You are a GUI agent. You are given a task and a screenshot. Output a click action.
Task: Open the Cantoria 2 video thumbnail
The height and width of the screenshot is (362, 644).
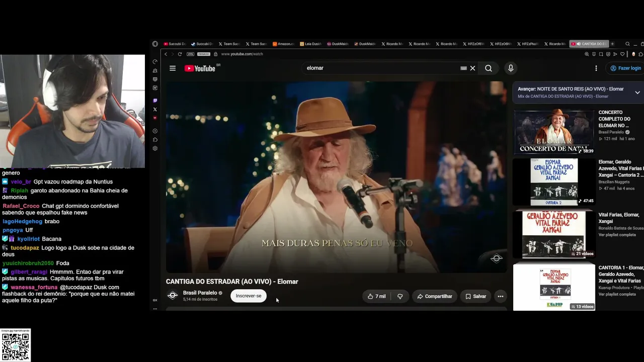pos(554,182)
